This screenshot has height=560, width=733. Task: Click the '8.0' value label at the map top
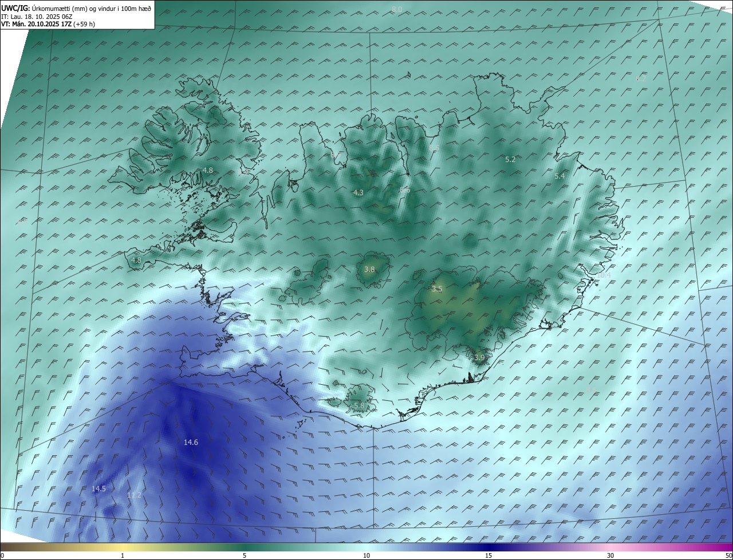click(397, 10)
